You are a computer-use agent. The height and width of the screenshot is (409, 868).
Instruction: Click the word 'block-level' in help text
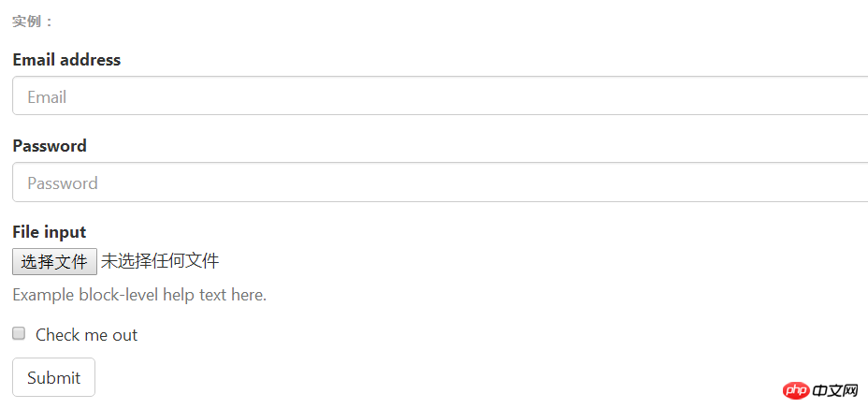119,294
